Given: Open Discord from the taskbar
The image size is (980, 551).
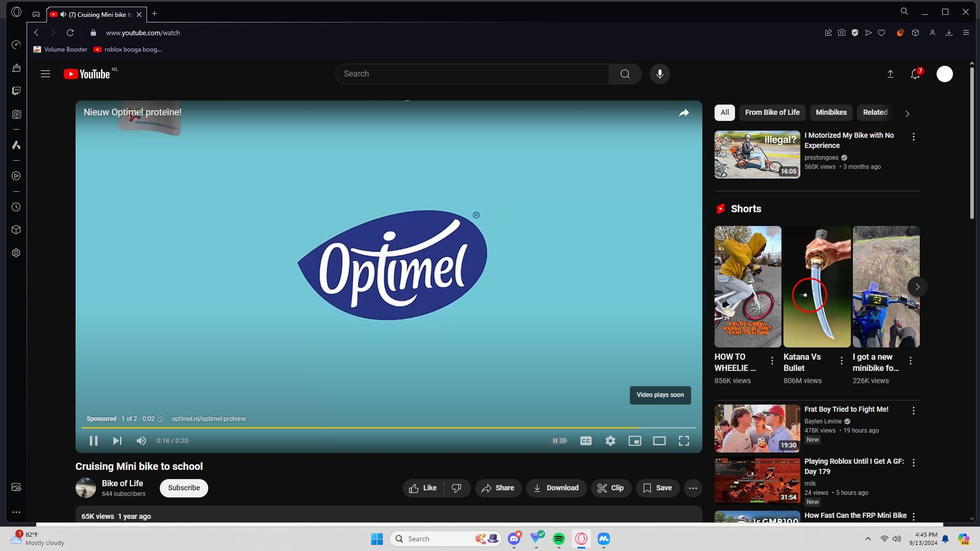Looking at the screenshot, I should click(514, 539).
